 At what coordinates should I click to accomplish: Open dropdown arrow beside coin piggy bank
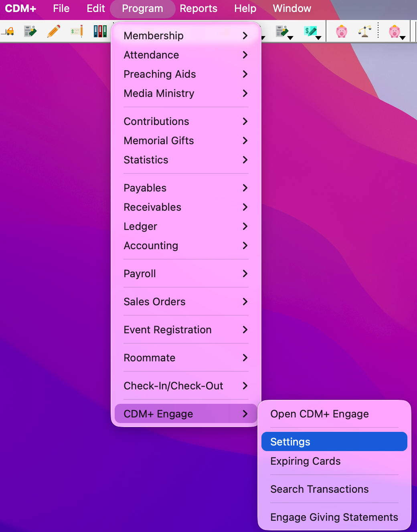pos(403,38)
